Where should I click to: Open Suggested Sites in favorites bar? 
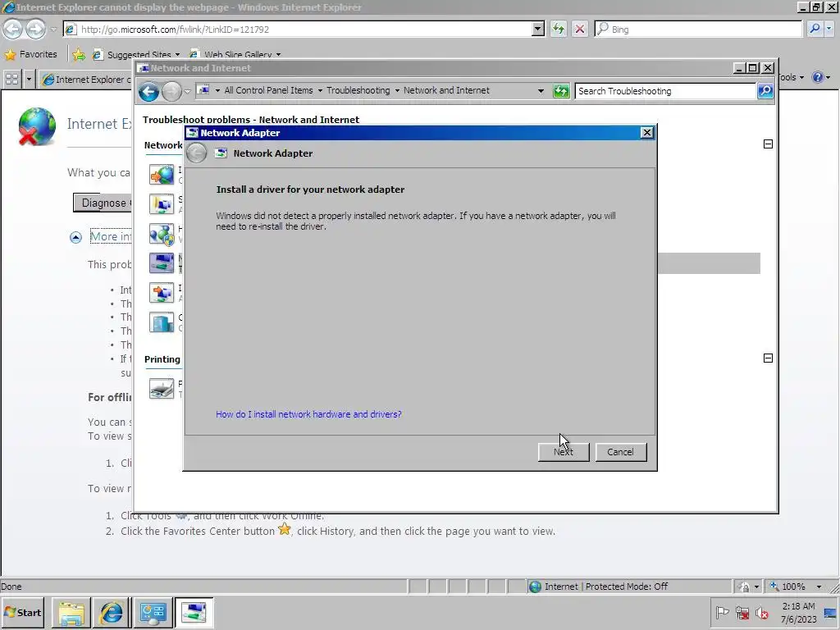click(136, 55)
